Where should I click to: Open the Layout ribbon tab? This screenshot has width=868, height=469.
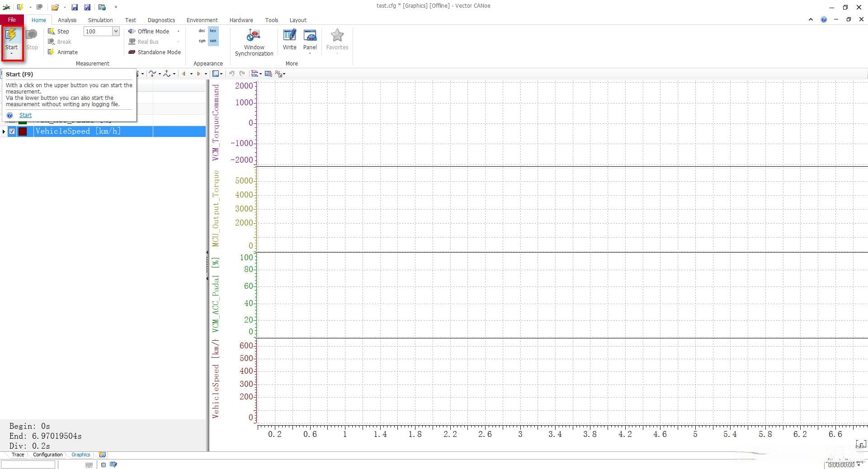click(298, 20)
